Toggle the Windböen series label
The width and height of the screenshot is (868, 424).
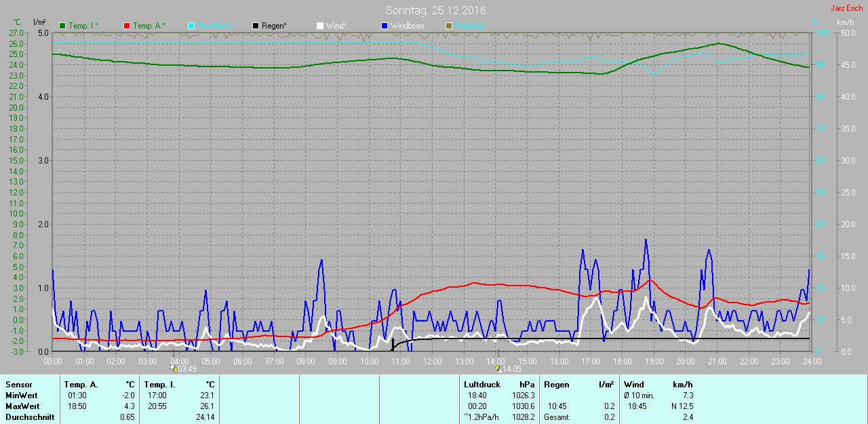tap(408, 26)
